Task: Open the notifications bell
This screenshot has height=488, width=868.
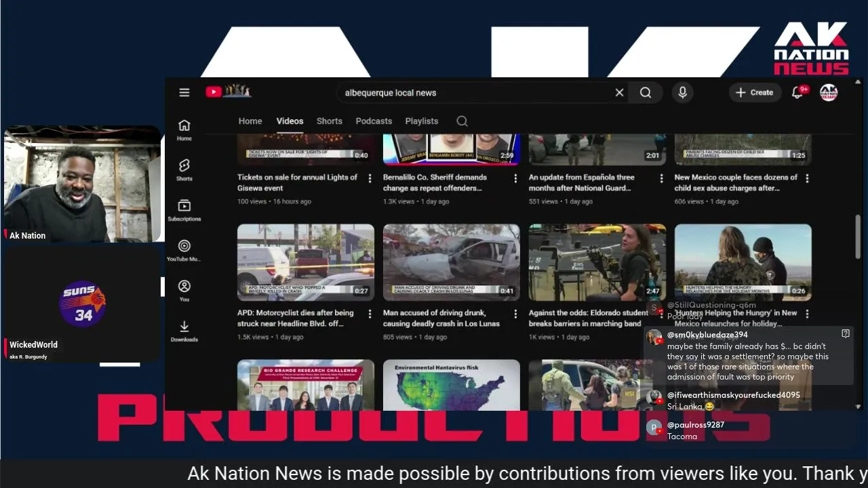Action: coord(797,93)
